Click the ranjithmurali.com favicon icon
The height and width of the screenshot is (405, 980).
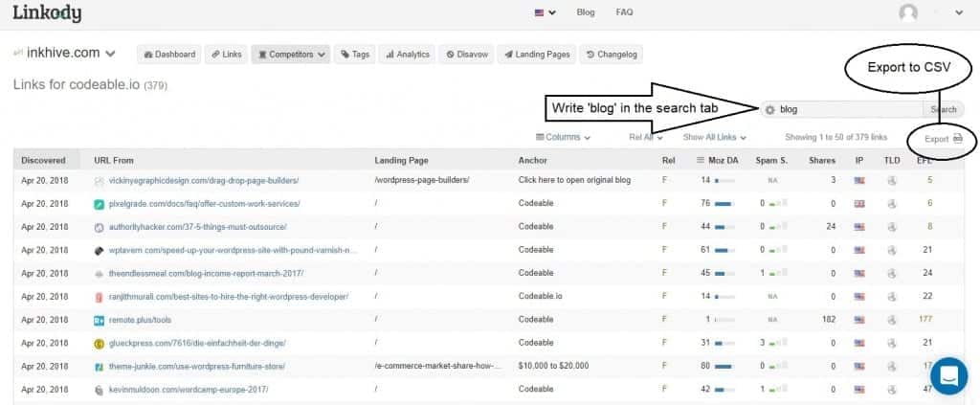[99, 296]
